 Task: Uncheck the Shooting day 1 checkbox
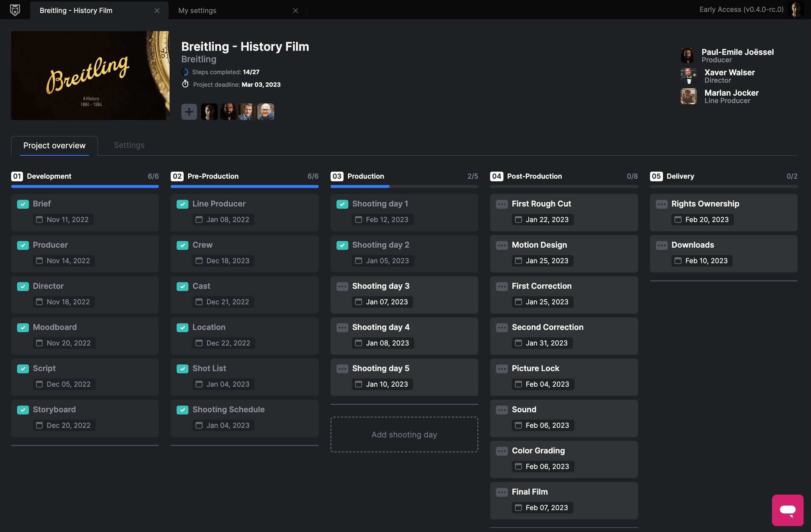tap(342, 204)
